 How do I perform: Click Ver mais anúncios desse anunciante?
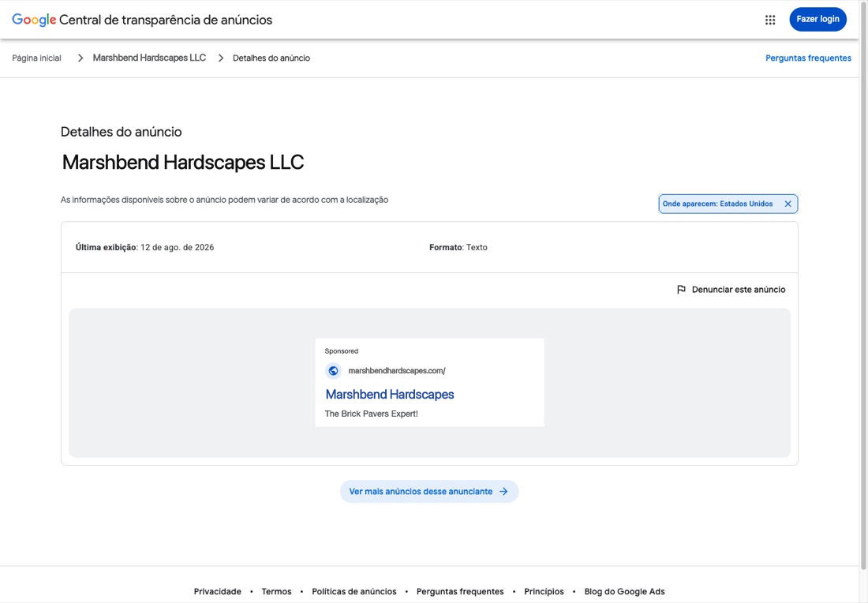pos(429,492)
